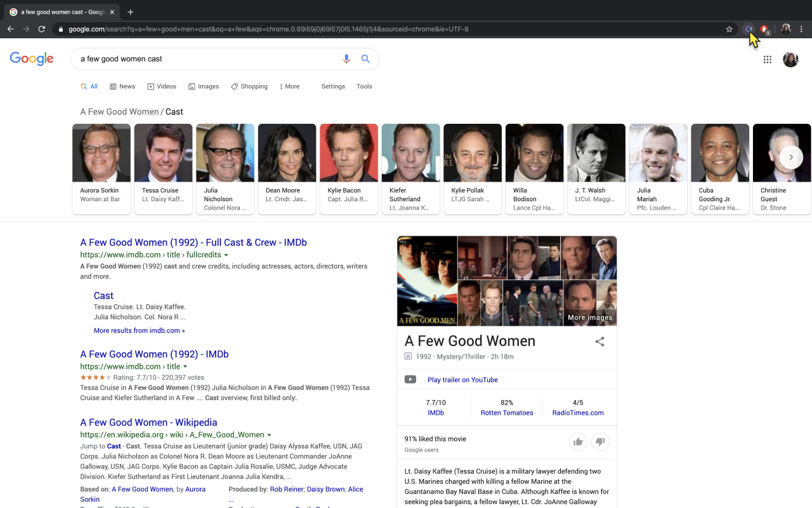Switch to the Videos search tab
This screenshot has width=812, height=508.
(x=162, y=86)
